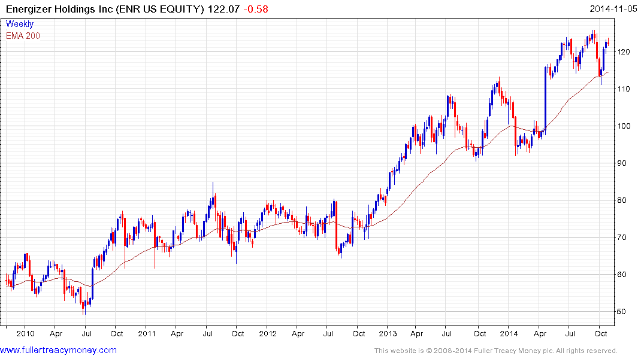Viewport: 644px width, 359px height.
Task: Select the price change value -0.58
Action: [255, 9]
